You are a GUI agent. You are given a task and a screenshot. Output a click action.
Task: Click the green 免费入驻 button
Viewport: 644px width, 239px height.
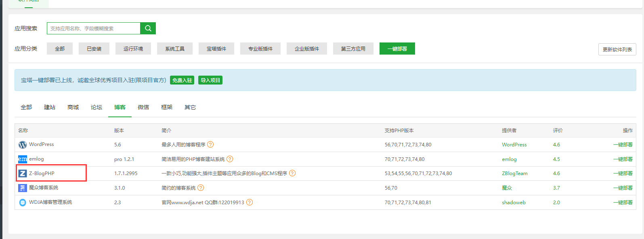point(182,80)
